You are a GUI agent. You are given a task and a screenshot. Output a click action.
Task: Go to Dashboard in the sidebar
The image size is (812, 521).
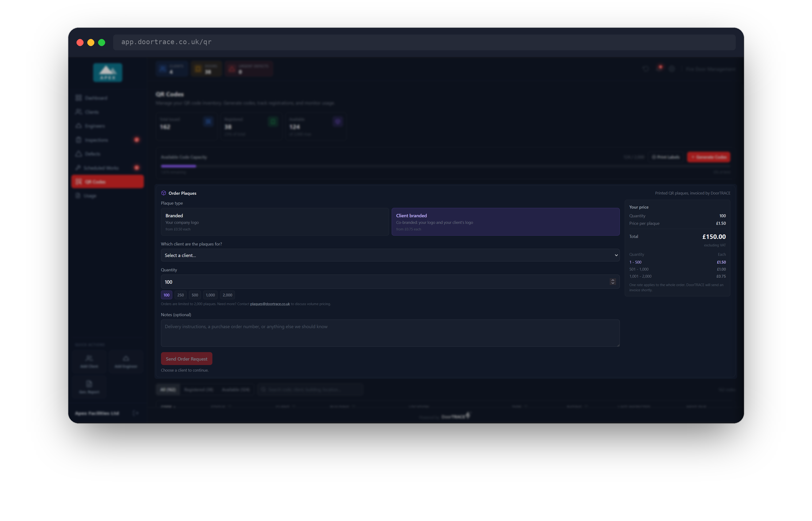[107, 98]
